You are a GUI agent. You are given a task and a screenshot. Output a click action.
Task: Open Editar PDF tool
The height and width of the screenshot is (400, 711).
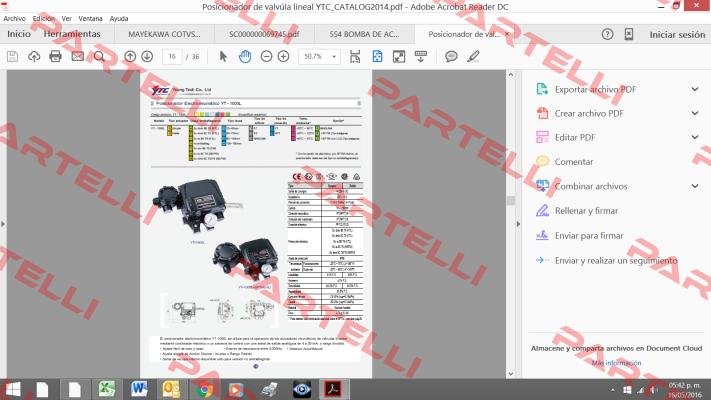click(575, 137)
